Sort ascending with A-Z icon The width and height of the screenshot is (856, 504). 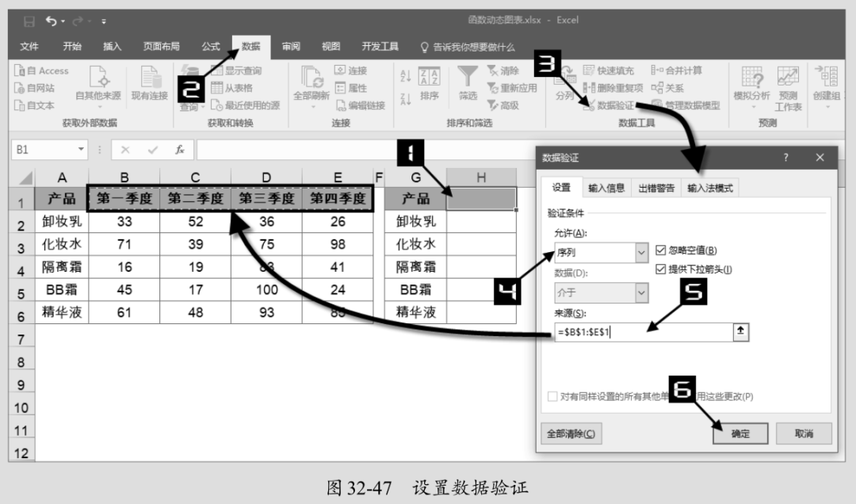406,76
